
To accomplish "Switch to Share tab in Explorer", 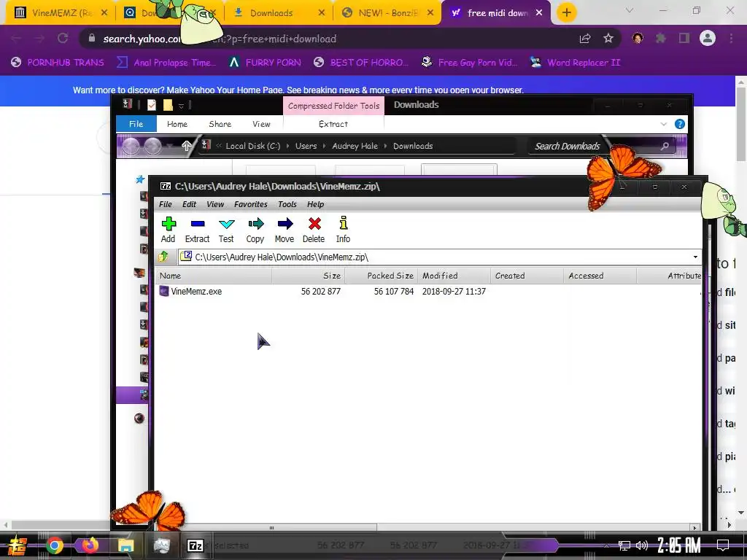I will [220, 124].
